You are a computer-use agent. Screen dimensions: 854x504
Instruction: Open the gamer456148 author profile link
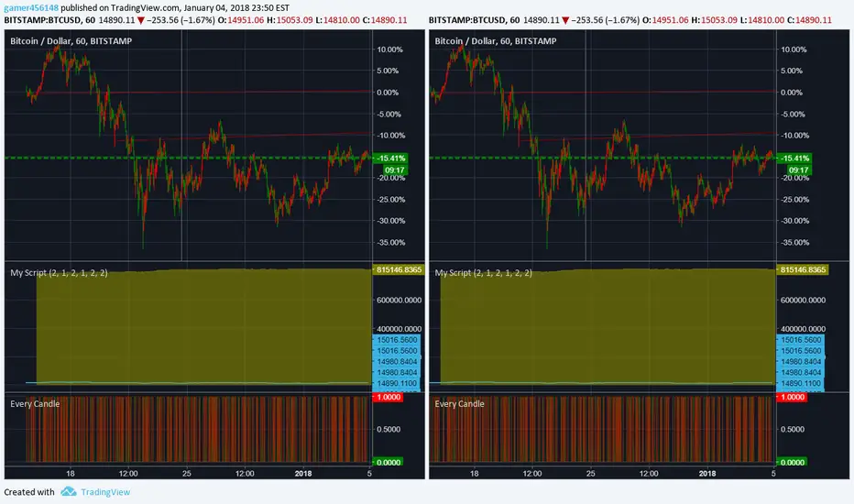(x=31, y=8)
